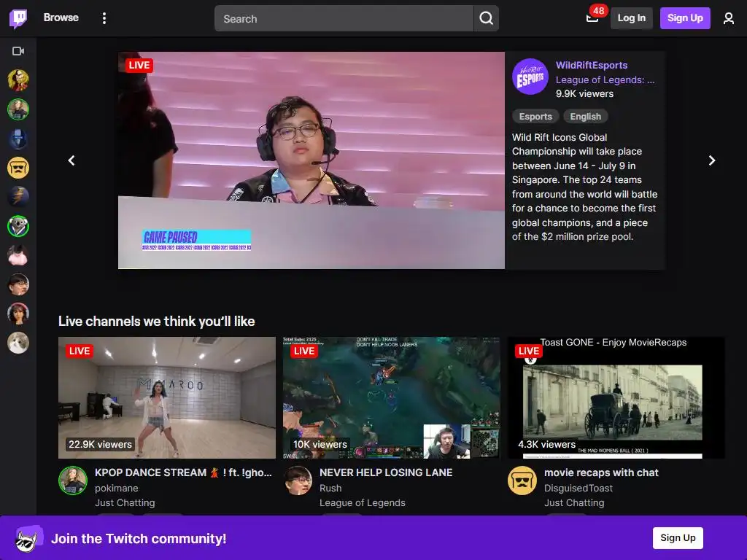The height and width of the screenshot is (560, 747).
Task: Click the purple Sign Up button in header
Action: (x=684, y=18)
